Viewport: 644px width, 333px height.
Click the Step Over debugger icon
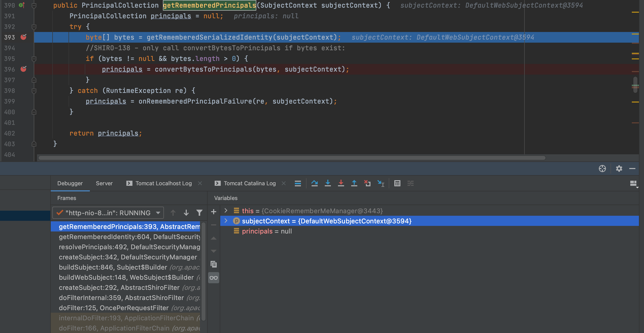point(314,183)
